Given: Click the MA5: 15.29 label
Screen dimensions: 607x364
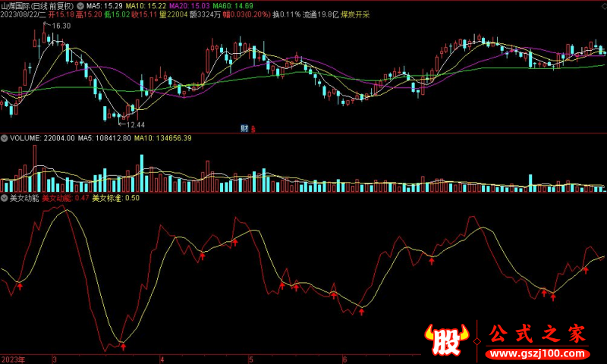Looking at the screenshot, I should 104,6.
